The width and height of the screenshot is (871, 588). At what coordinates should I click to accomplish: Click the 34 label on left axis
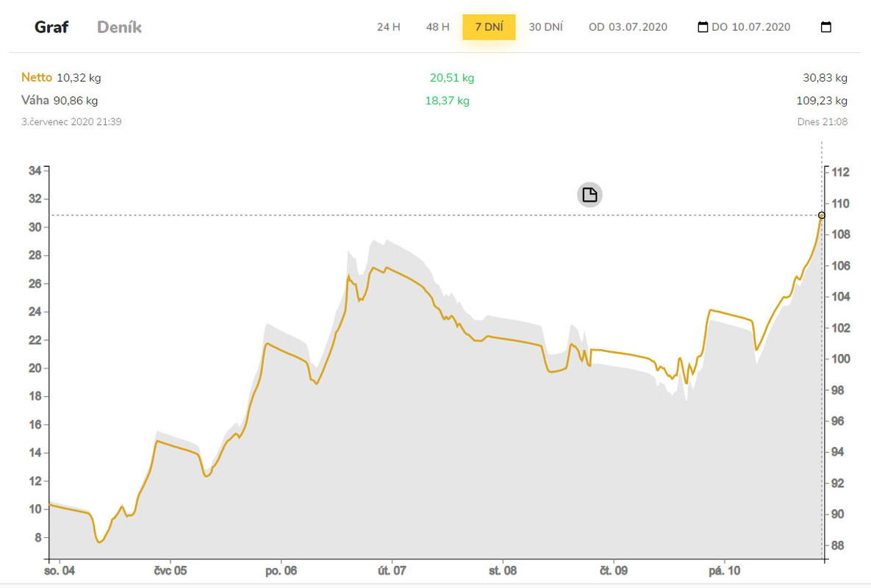[x=35, y=171]
